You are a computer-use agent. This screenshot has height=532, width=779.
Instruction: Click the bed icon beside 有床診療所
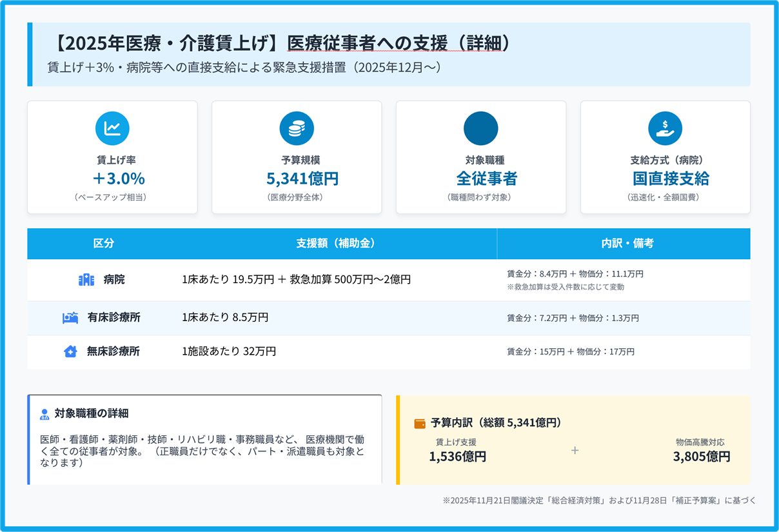click(x=70, y=317)
